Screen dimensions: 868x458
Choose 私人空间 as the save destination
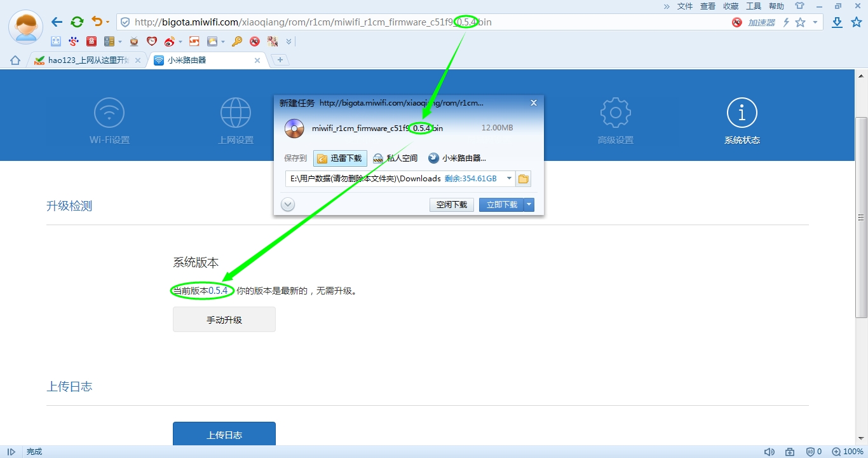pyautogui.click(x=395, y=158)
